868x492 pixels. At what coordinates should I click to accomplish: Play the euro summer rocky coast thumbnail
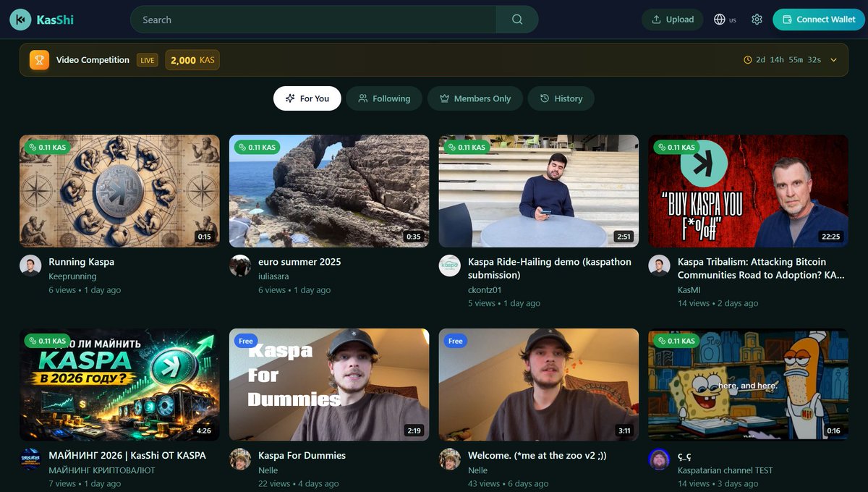click(x=329, y=191)
